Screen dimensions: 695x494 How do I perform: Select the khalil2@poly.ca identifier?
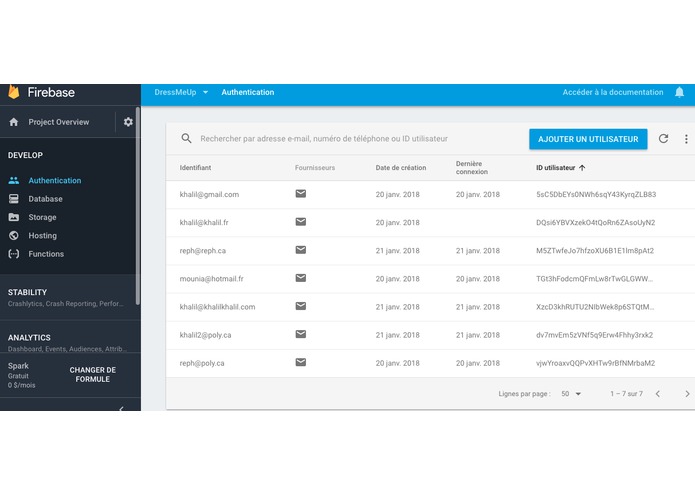pyautogui.click(x=205, y=335)
